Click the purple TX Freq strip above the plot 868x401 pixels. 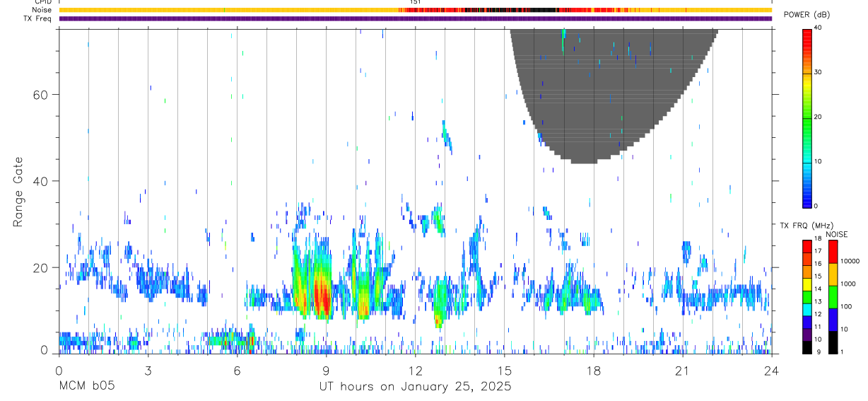tap(415, 18)
